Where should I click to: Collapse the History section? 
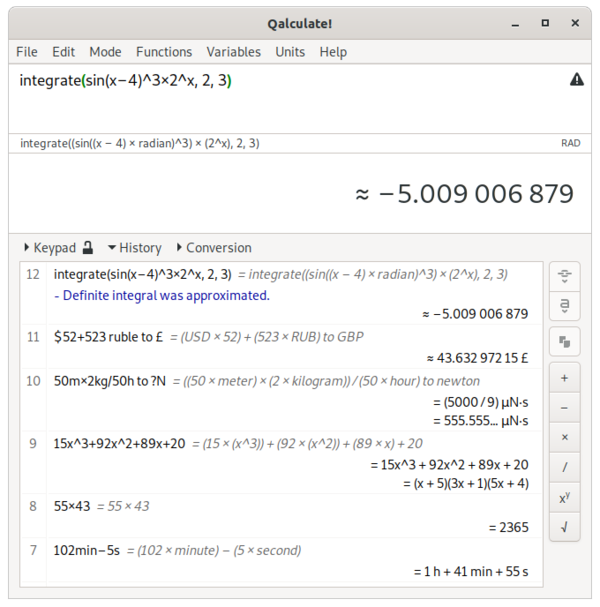pos(135,248)
